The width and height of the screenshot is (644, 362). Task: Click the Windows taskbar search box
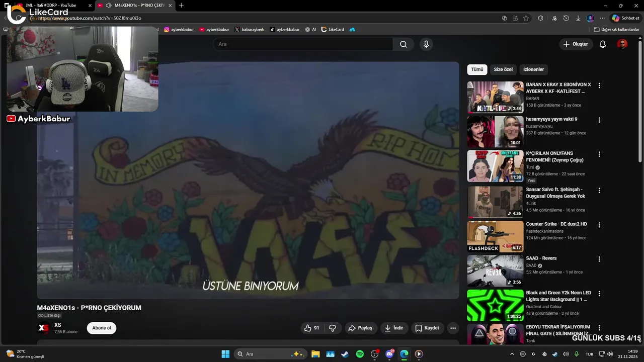[x=270, y=354]
